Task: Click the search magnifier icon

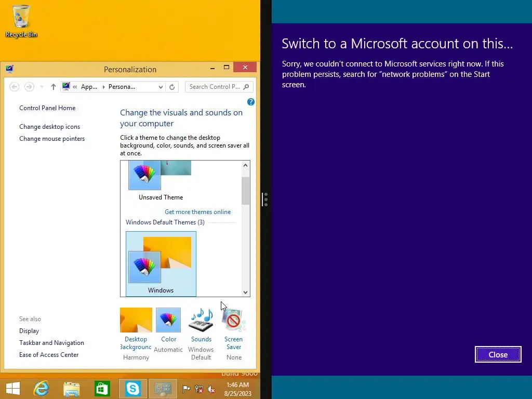Action: [x=246, y=87]
